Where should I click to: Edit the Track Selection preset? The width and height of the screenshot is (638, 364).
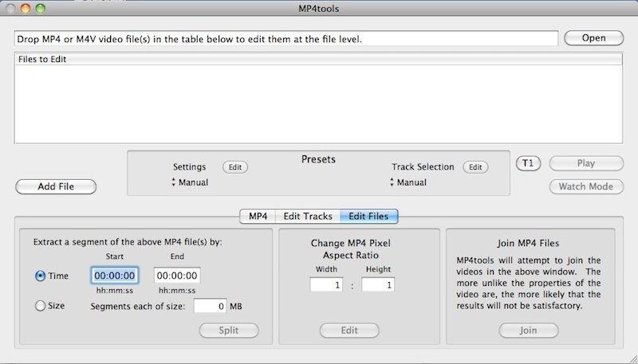(475, 167)
